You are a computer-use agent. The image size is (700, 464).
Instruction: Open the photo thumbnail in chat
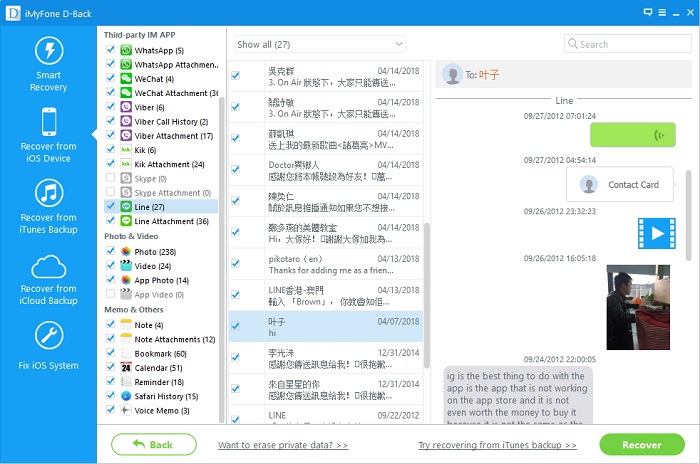(638, 307)
